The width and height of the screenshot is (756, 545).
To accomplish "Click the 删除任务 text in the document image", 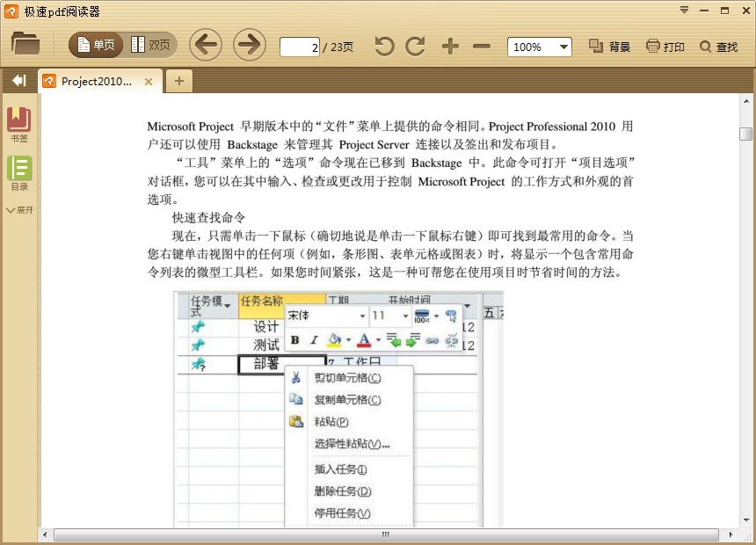I will click(x=343, y=491).
